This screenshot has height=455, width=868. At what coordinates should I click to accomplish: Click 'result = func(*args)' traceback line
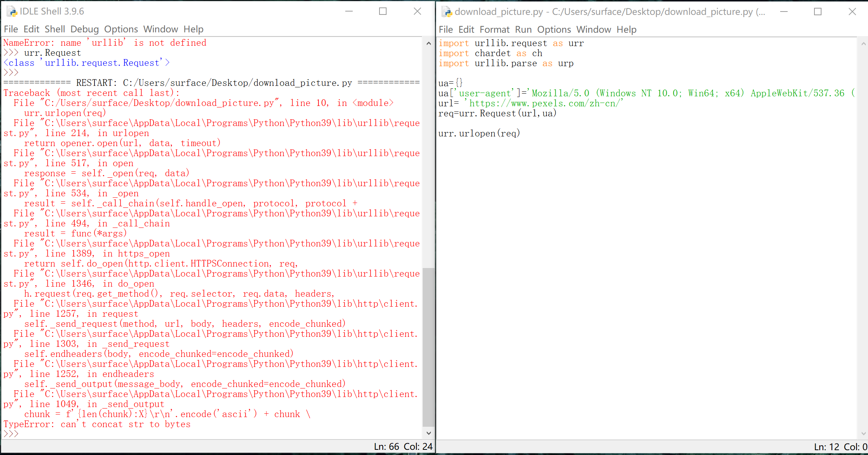(76, 233)
